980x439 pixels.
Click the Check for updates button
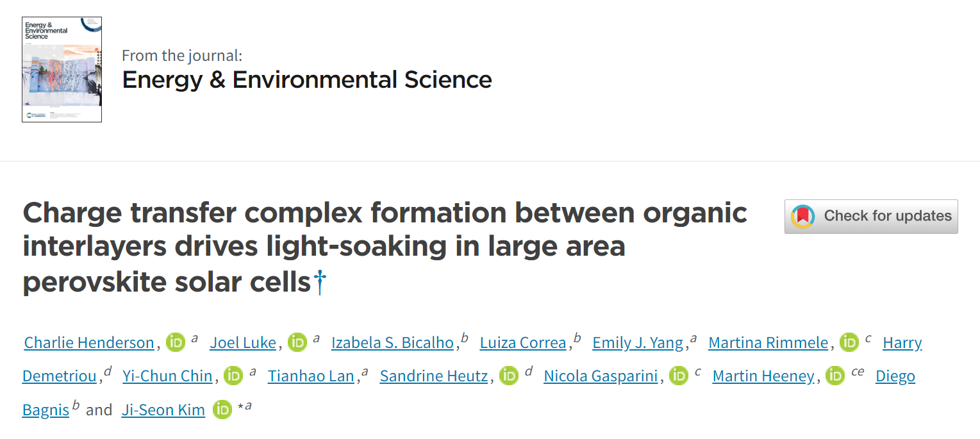point(871,217)
